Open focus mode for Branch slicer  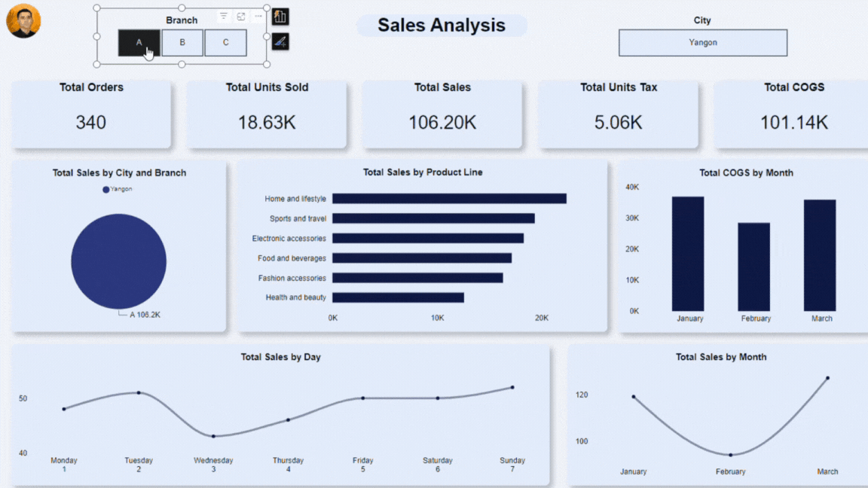[x=241, y=17]
